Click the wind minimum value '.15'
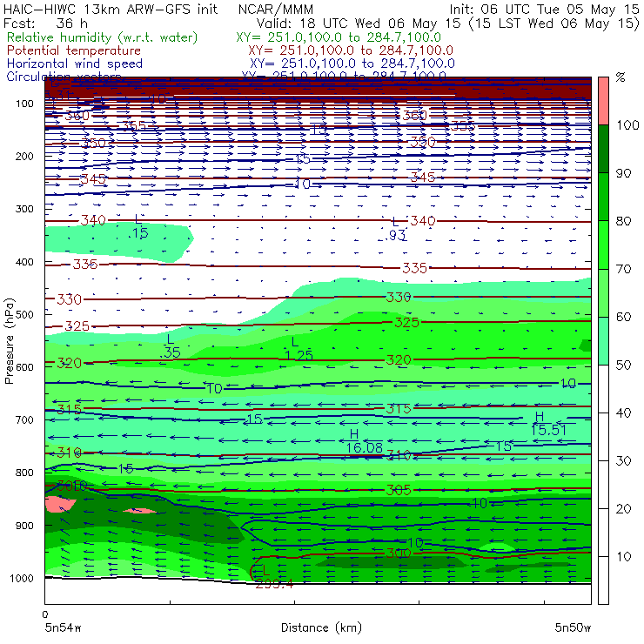The width and height of the screenshot is (644, 644). pyautogui.click(x=138, y=233)
